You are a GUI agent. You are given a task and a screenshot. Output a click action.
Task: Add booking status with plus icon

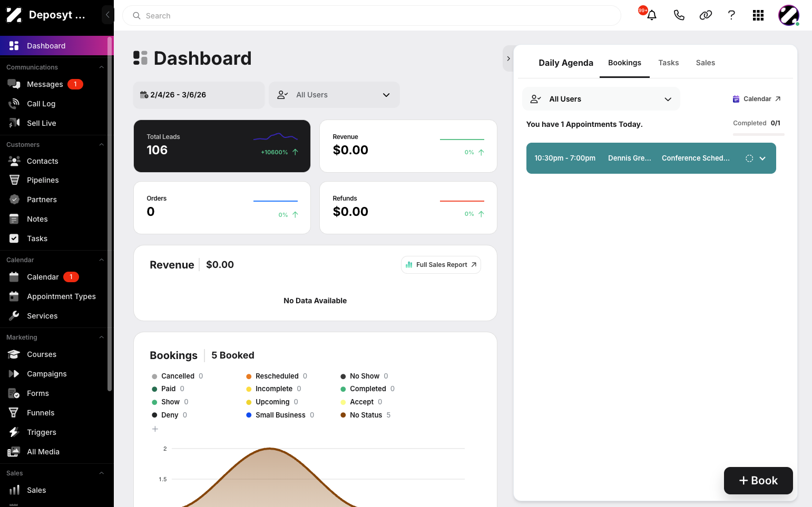click(x=155, y=429)
